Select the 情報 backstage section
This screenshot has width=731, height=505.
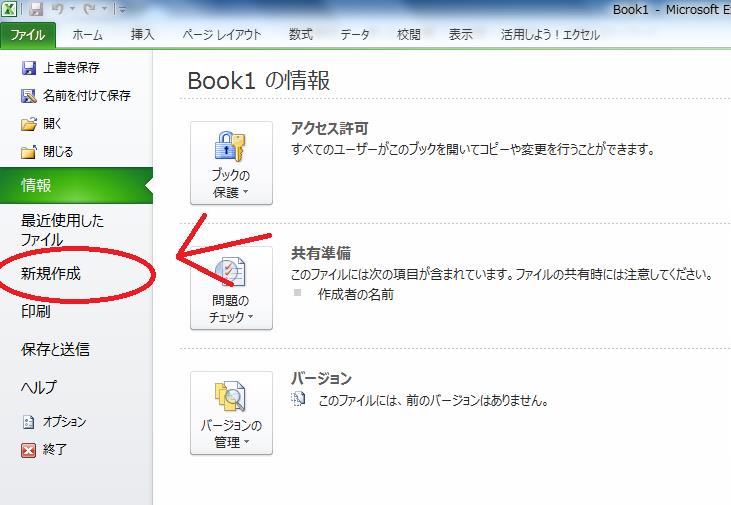76,186
